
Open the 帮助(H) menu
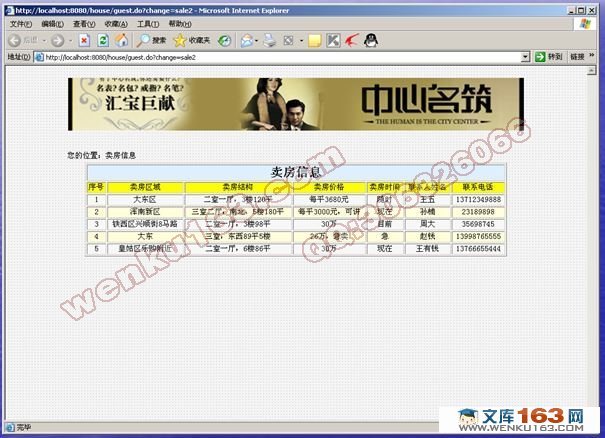pos(180,24)
